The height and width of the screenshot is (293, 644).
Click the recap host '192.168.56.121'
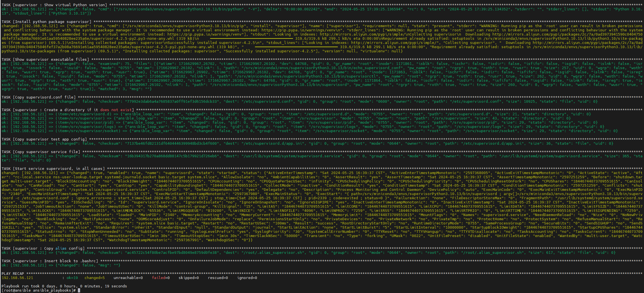17,278
